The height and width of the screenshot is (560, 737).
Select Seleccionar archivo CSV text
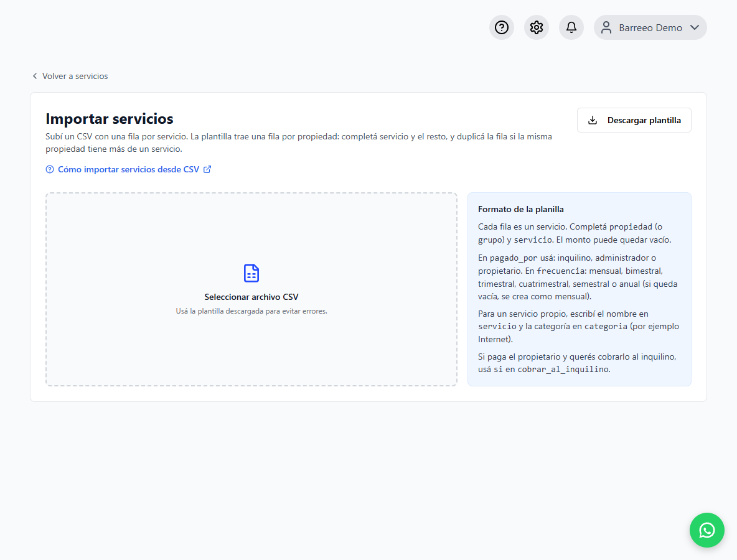click(x=251, y=297)
